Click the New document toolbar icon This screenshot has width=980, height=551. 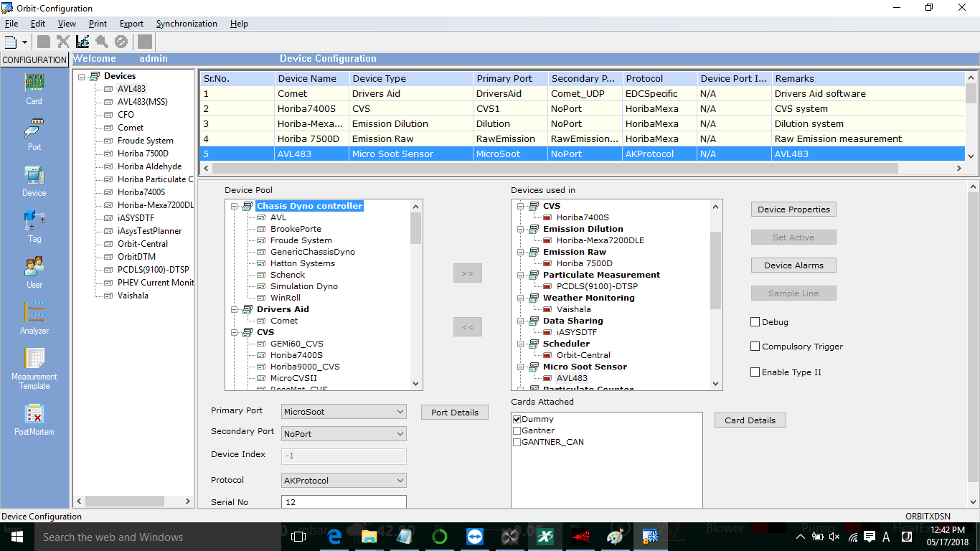[11, 42]
